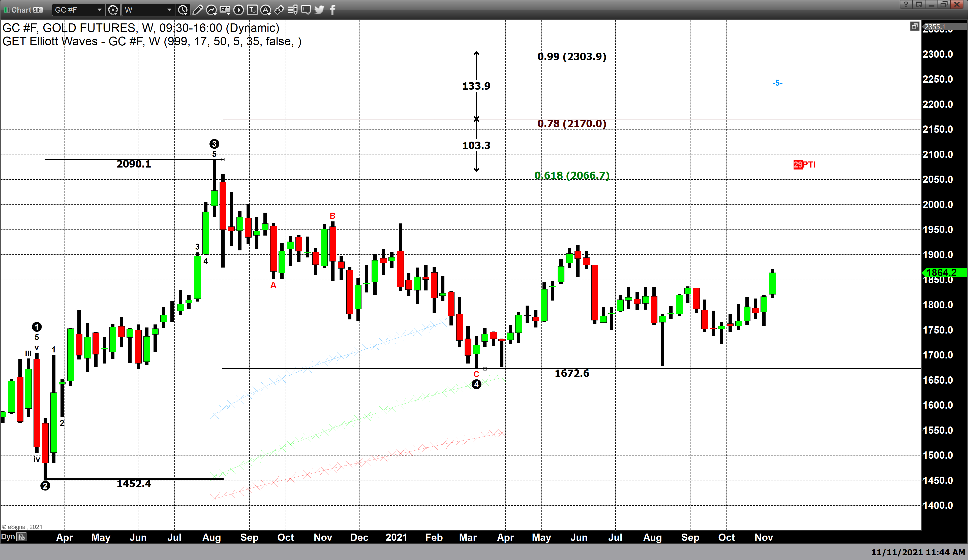Screen dimensions: 968x560
Task: Click the price scale pop-out button
Action: coord(914,26)
